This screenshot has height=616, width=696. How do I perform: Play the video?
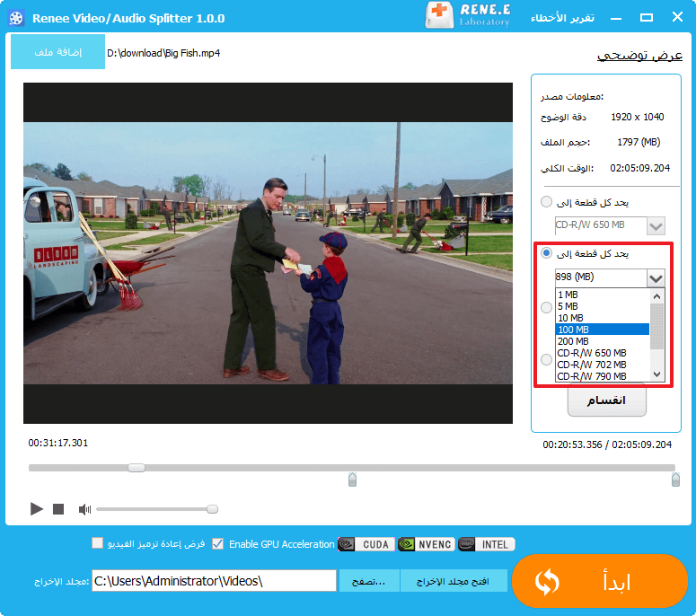click(37, 508)
